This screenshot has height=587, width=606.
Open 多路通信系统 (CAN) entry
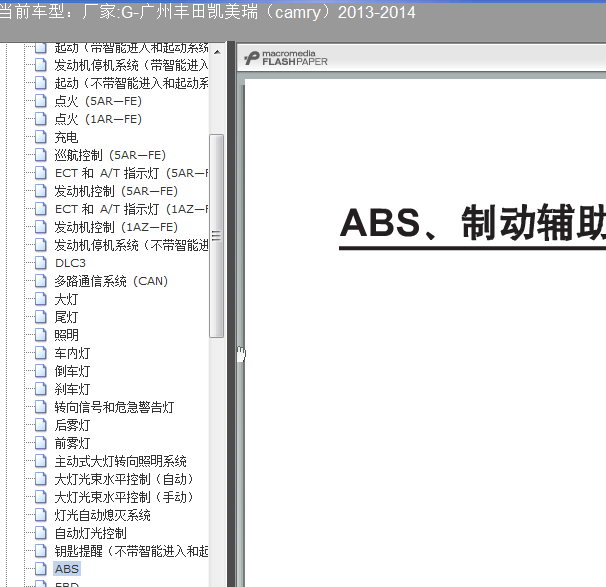111,281
